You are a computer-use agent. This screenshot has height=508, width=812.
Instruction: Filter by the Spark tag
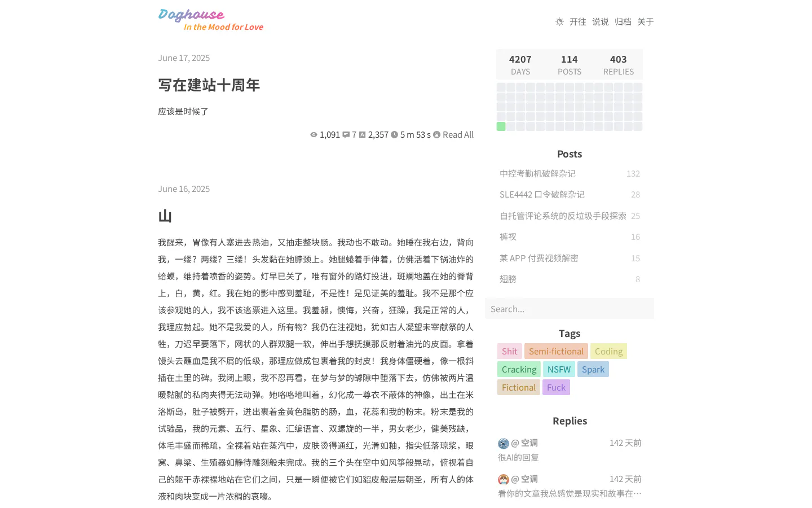click(x=593, y=369)
